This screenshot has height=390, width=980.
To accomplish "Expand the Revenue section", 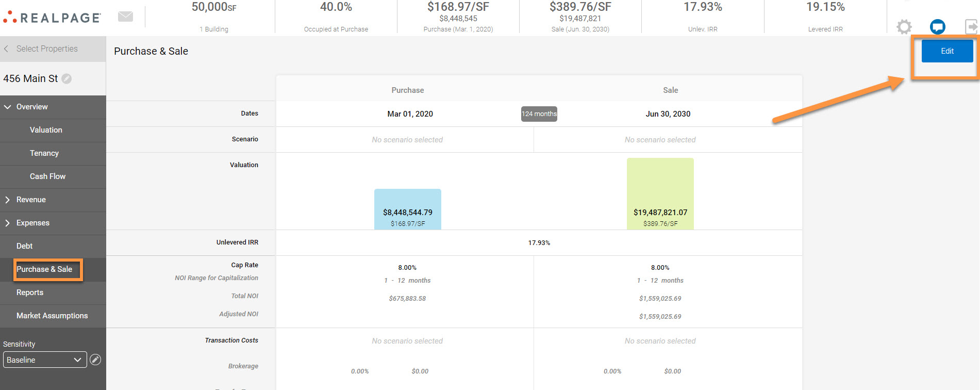I will tap(8, 200).
